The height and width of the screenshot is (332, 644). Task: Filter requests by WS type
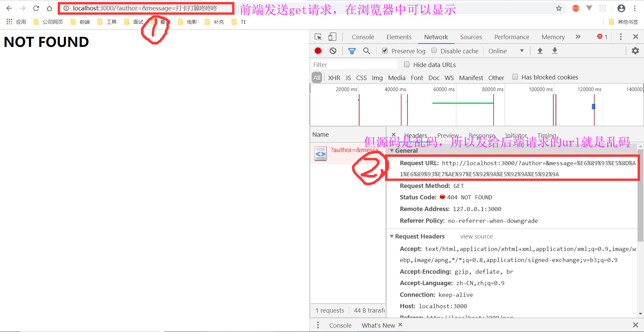click(x=449, y=78)
